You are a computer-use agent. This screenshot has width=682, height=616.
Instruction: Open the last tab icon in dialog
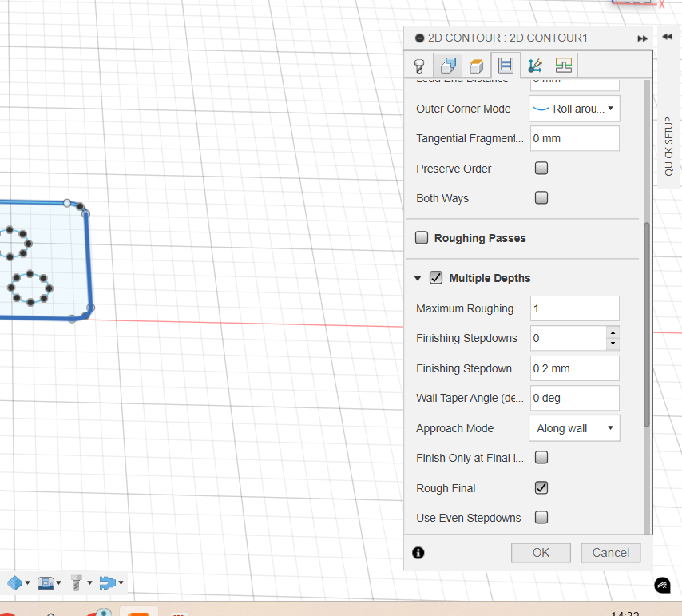click(x=563, y=66)
